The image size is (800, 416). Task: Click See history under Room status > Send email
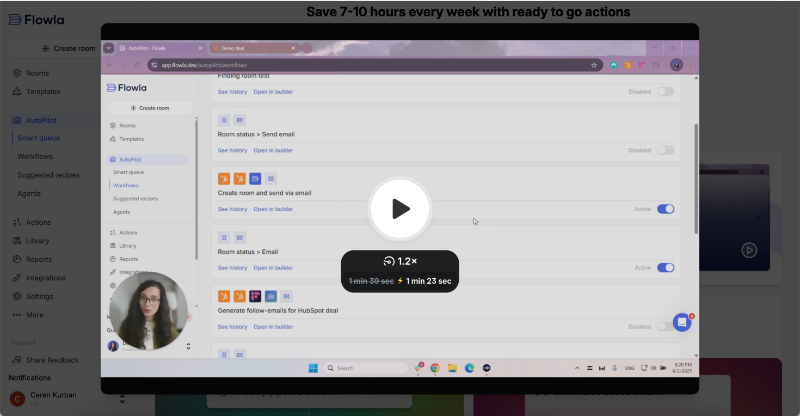click(x=232, y=150)
